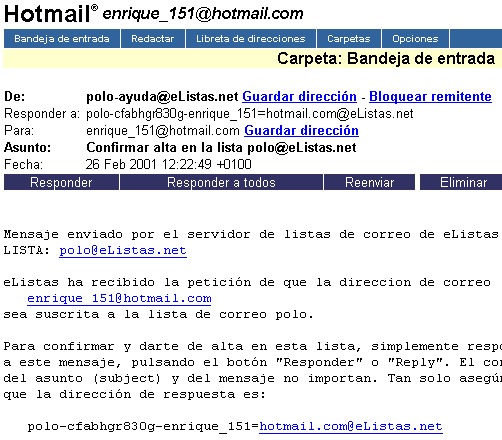Open the Redactar tab

pyautogui.click(x=153, y=39)
